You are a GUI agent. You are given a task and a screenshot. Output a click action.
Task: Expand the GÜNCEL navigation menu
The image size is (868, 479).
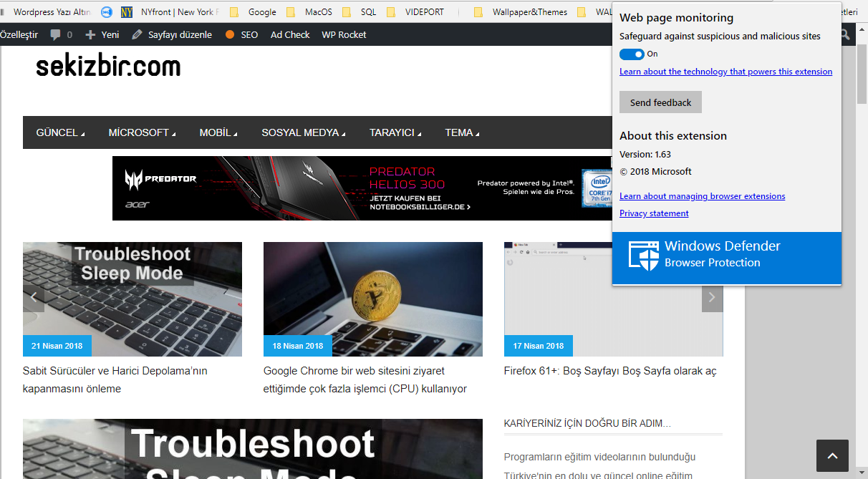(61, 132)
